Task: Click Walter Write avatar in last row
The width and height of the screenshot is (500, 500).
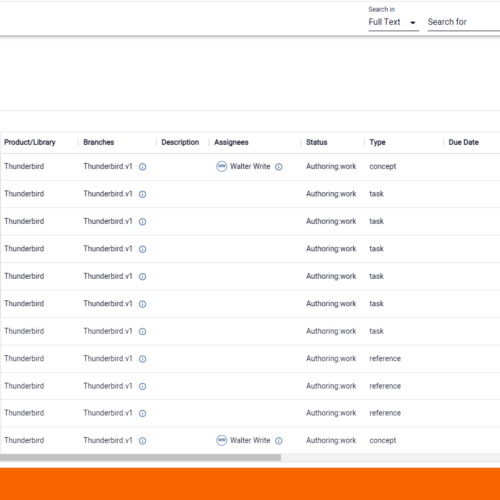Action: pos(221,440)
